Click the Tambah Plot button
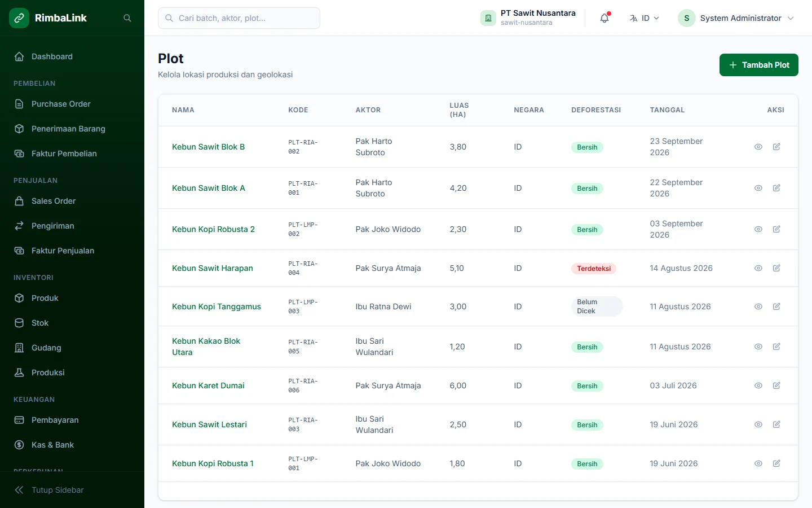Screen dimensions: 812x508 pos(758,65)
